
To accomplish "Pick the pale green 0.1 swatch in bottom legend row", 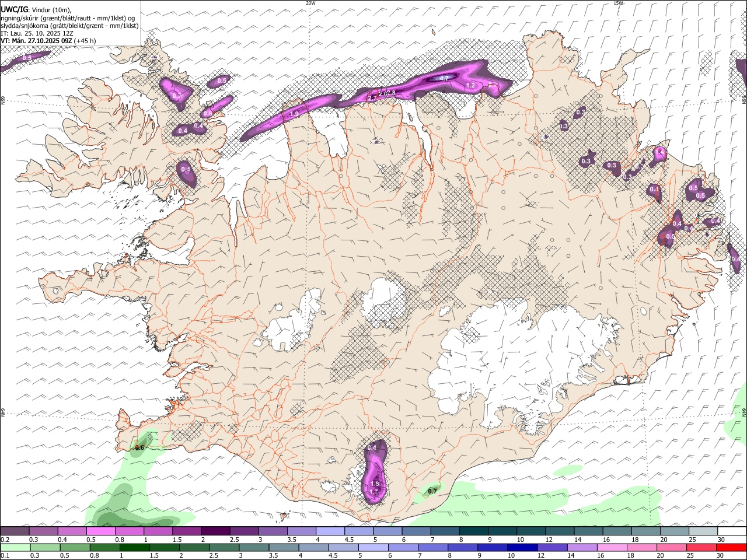I will point(15,547).
